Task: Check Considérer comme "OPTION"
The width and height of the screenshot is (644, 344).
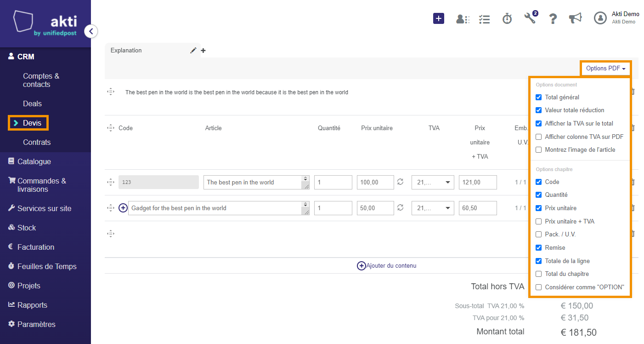Action: click(x=539, y=287)
